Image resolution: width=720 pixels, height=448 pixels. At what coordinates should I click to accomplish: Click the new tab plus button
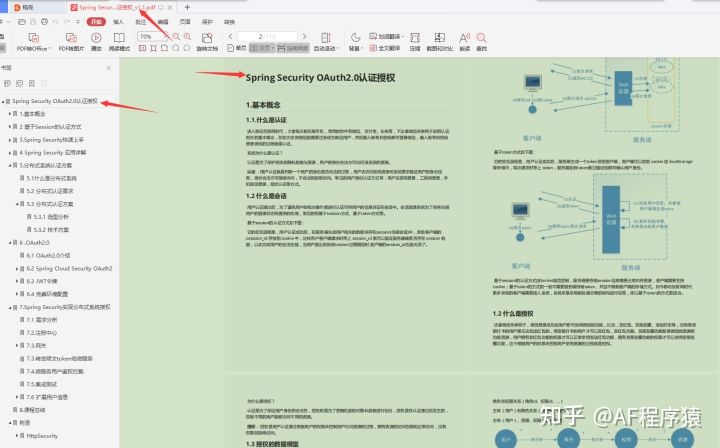[x=187, y=7]
